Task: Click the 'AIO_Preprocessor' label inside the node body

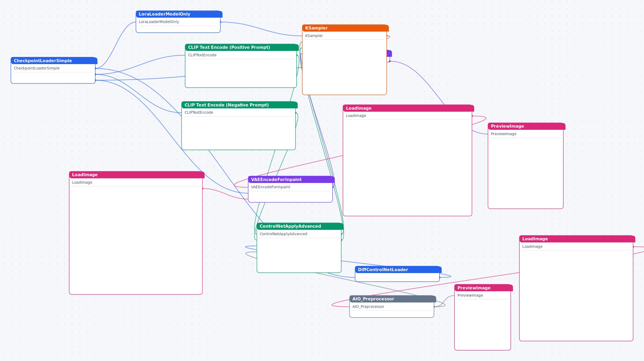Action: point(368,307)
